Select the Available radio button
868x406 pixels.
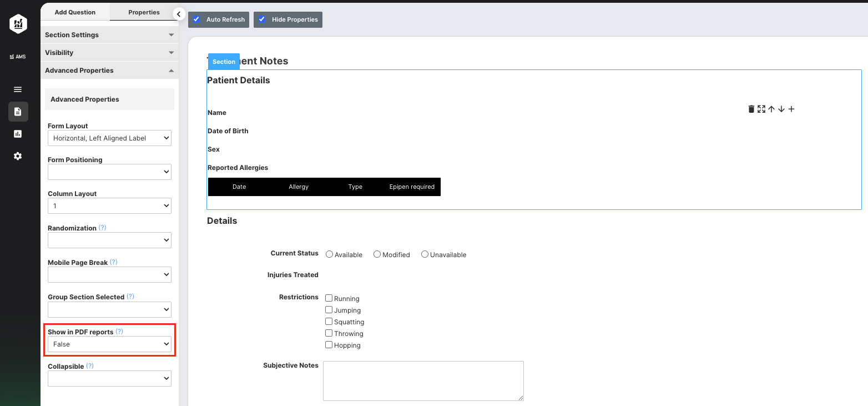(x=329, y=254)
